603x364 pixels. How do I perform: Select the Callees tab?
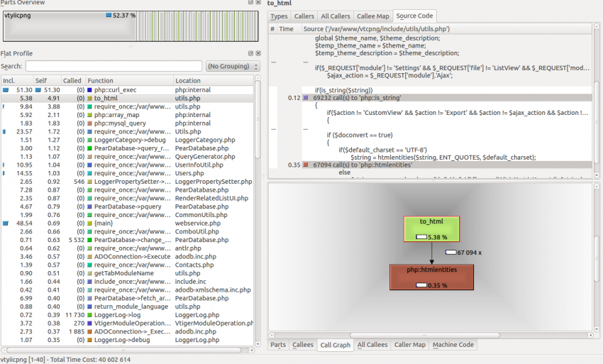[302, 345]
